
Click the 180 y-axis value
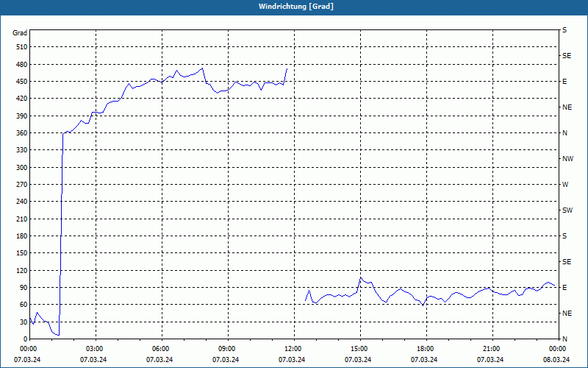[22, 236]
